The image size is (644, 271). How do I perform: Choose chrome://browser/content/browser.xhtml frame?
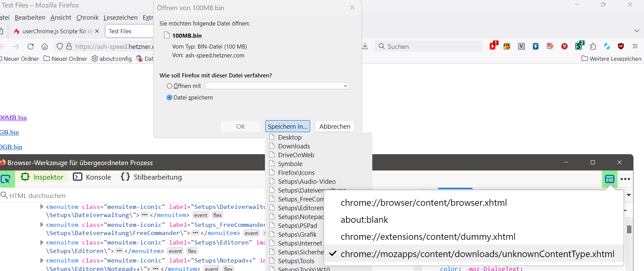coord(424,203)
